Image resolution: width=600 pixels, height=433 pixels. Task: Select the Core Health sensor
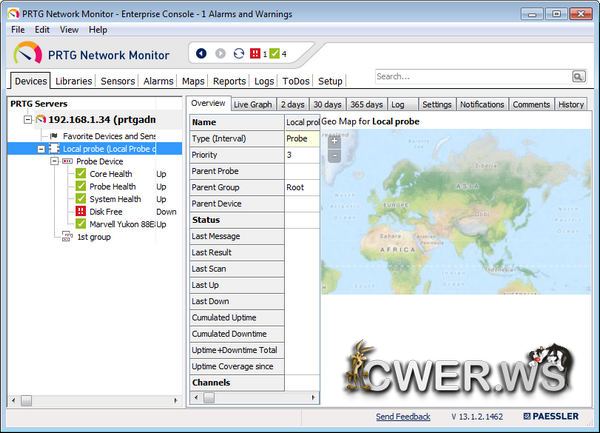pyautogui.click(x=110, y=174)
